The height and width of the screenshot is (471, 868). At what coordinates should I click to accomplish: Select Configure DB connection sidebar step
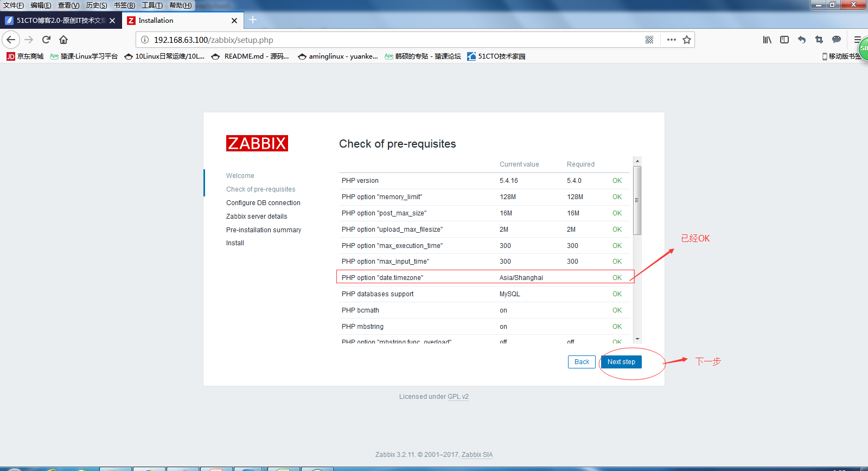click(x=263, y=203)
